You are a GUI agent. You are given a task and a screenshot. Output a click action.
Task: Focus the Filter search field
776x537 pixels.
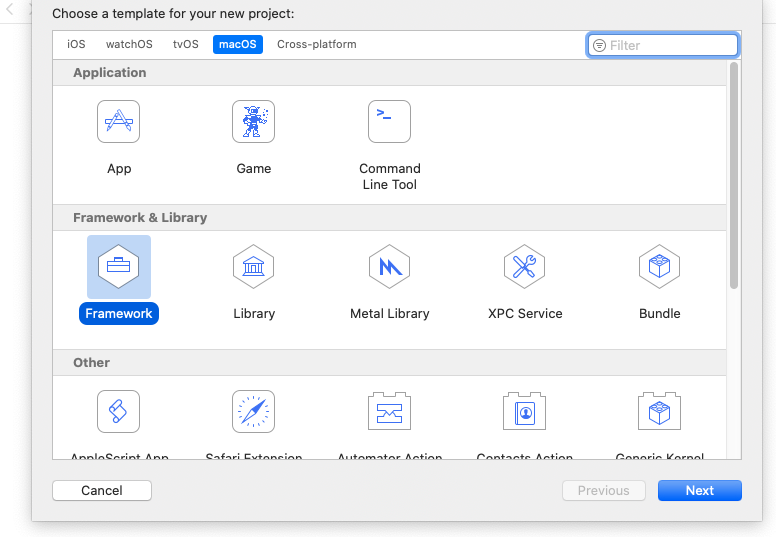(663, 46)
